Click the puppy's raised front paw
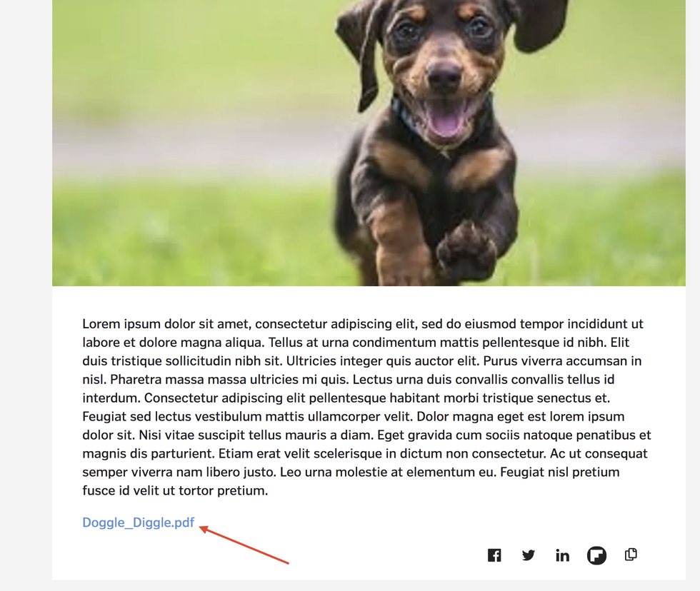Screen dimensions: 700x591 click(x=466, y=251)
